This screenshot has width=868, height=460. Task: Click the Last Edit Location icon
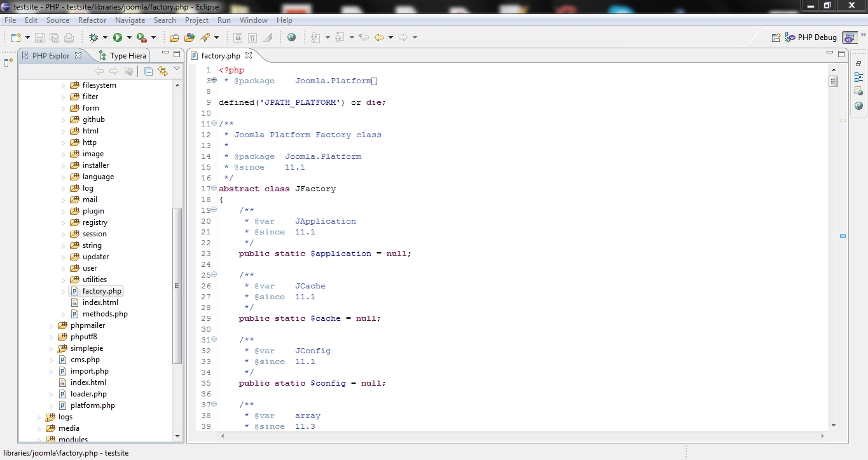click(364, 37)
